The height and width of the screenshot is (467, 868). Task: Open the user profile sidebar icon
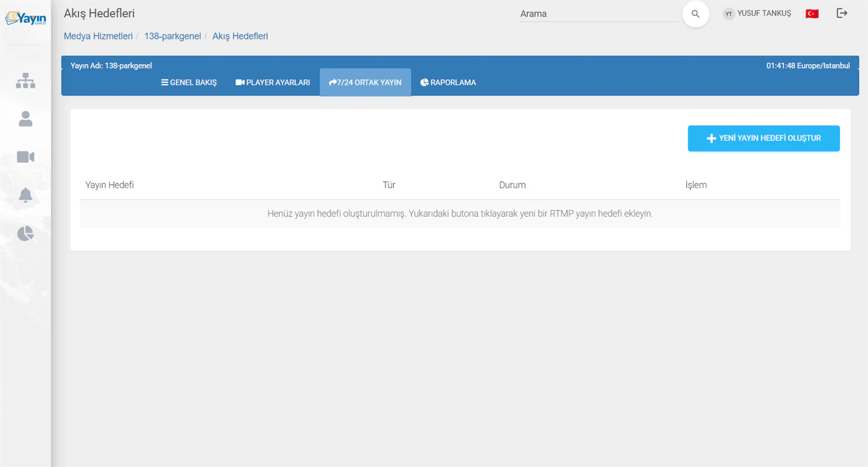point(25,119)
